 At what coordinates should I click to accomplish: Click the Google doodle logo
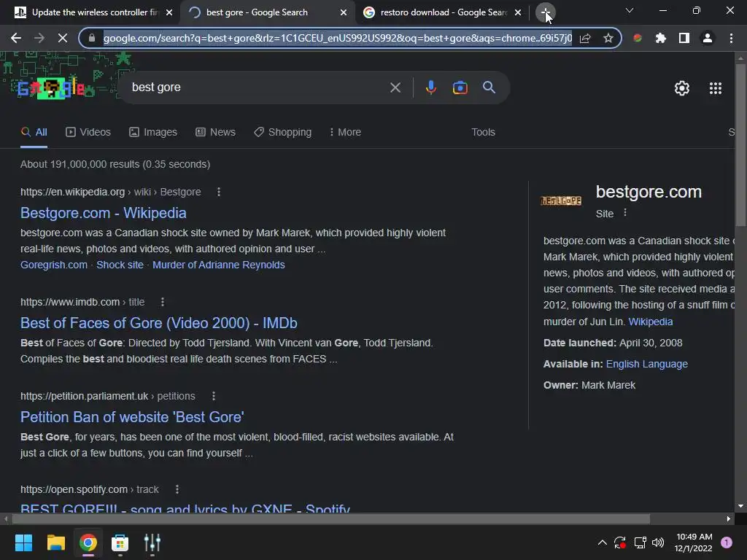(x=51, y=87)
